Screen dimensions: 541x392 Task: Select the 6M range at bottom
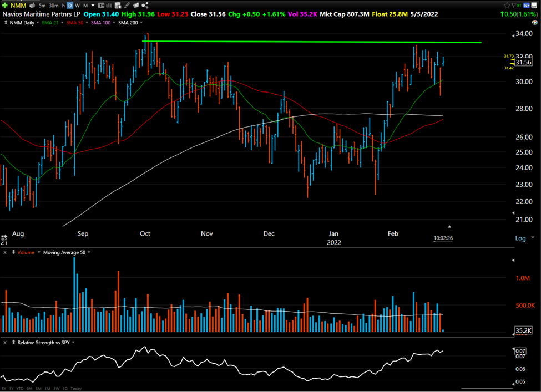pyautogui.click(x=29, y=389)
